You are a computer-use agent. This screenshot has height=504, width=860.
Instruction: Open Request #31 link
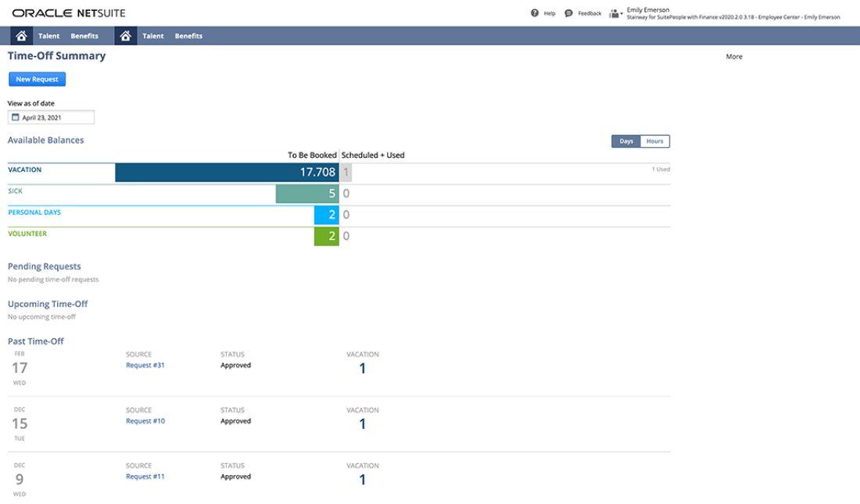pos(145,365)
